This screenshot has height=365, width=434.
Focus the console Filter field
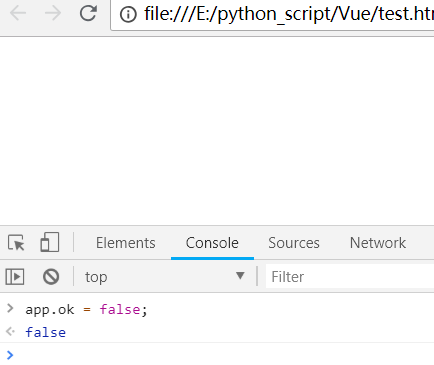pos(350,277)
